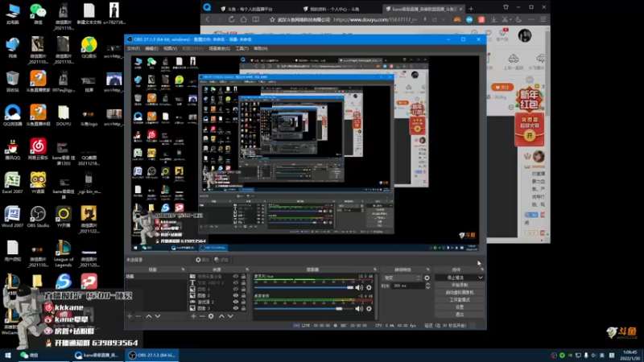Enable Studio Mode in OBS controls

pos(460,299)
